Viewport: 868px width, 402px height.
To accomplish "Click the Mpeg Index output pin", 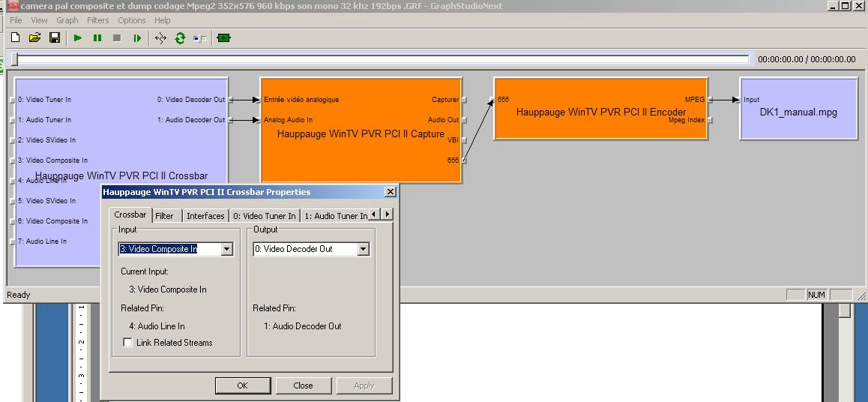I will (x=710, y=120).
